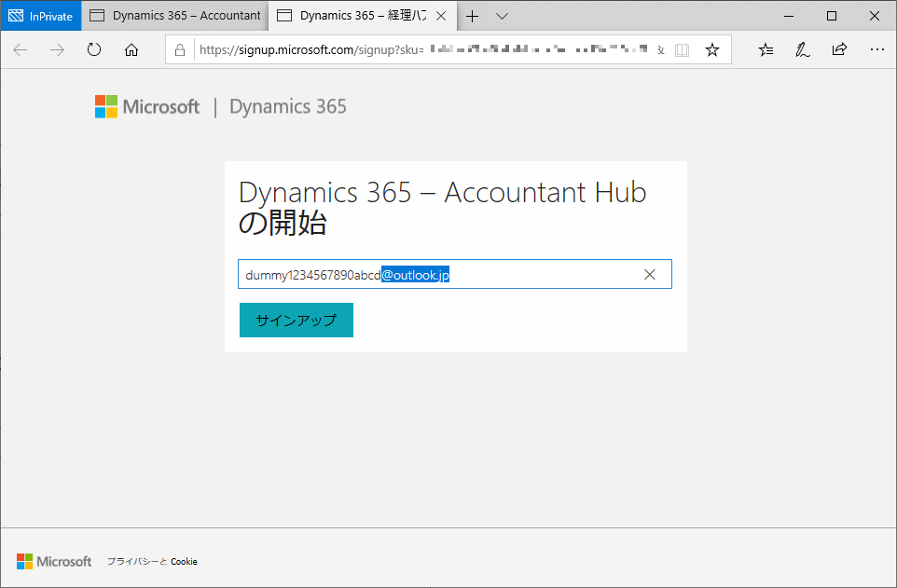
Task: Close the Dynamics 365 – 経理ハブ tab
Action: (x=441, y=16)
